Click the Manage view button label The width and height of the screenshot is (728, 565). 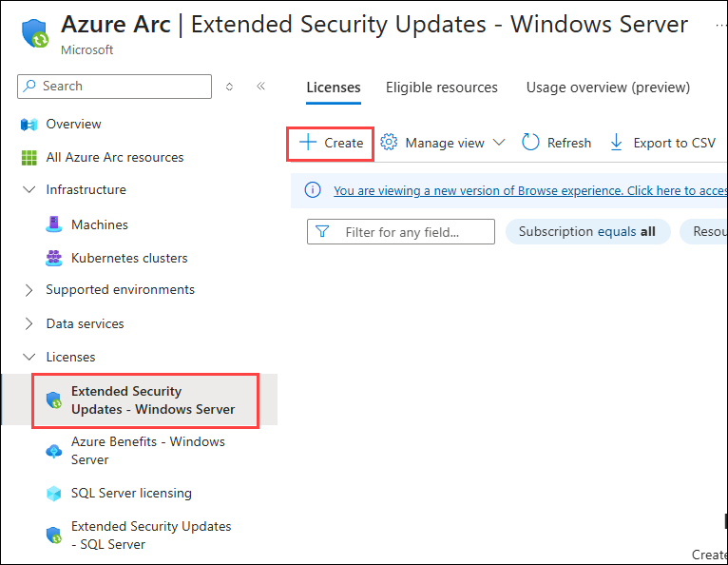point(445,143)
